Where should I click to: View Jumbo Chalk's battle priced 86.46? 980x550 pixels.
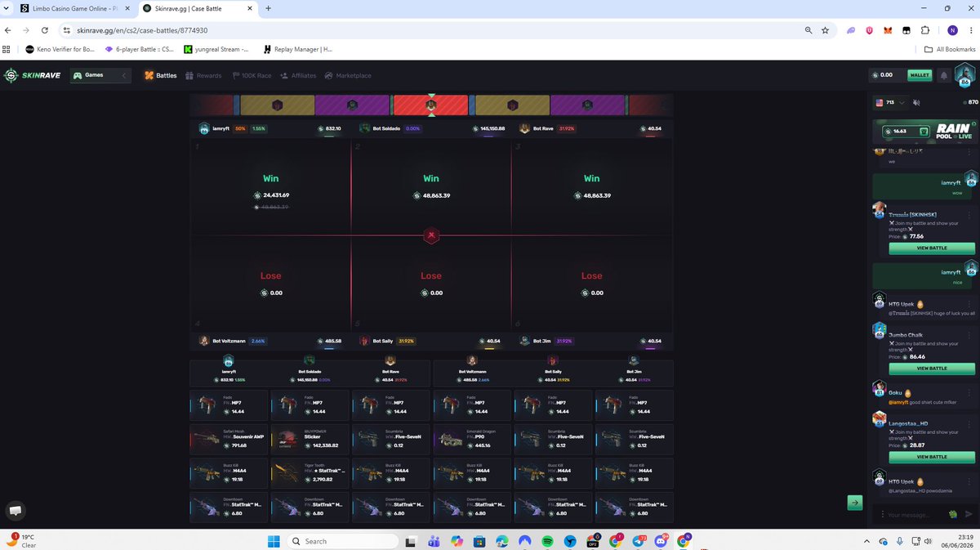932,369
